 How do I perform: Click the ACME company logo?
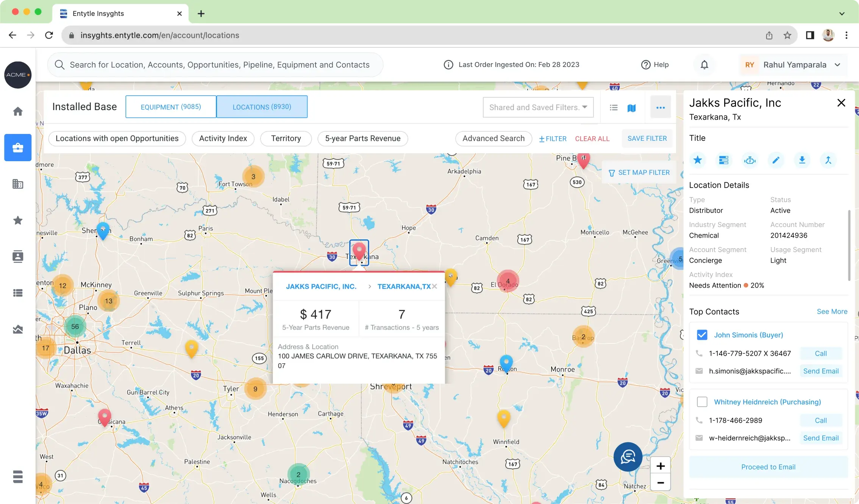(18, 75)
